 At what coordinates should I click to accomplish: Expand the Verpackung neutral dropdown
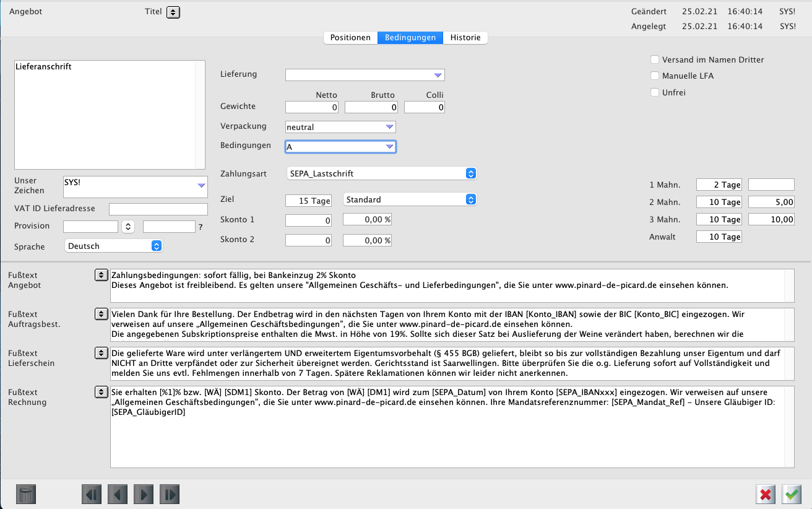pyautogui.click(x=340, y=127)
